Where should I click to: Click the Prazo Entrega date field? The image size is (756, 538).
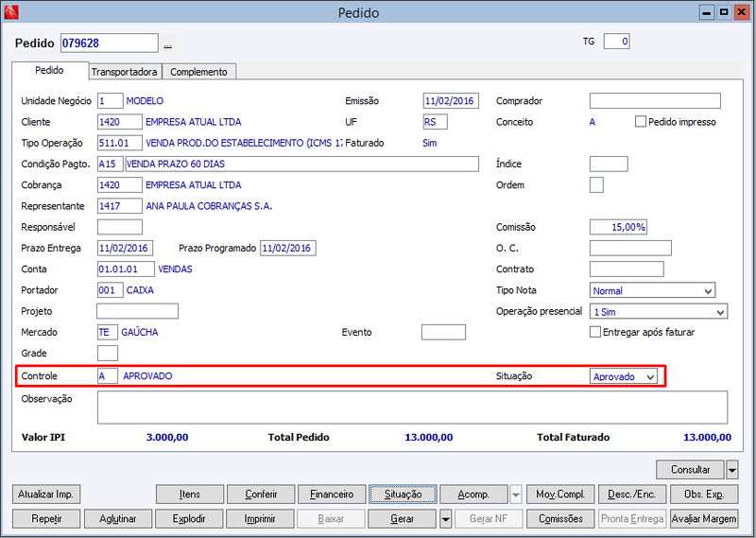125,248
